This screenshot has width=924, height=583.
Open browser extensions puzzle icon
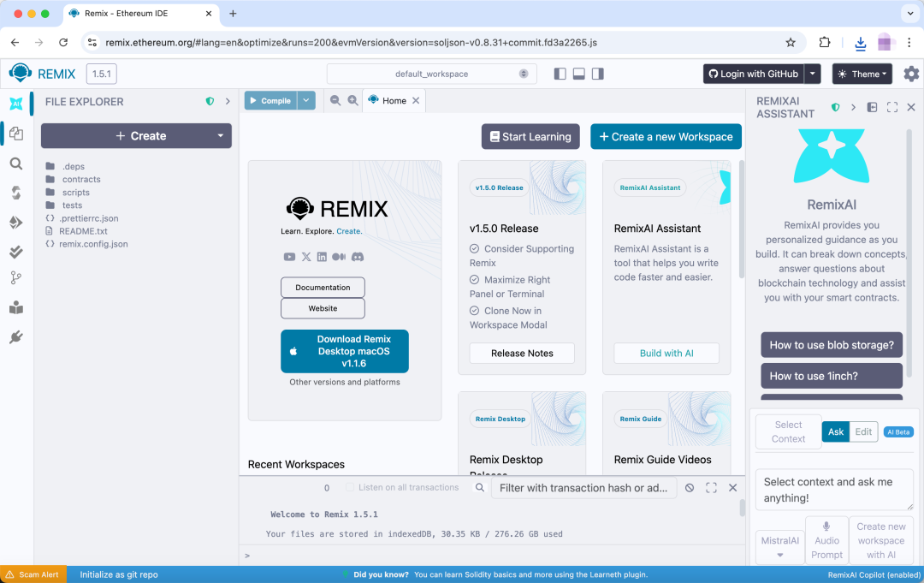pos(825,43)
